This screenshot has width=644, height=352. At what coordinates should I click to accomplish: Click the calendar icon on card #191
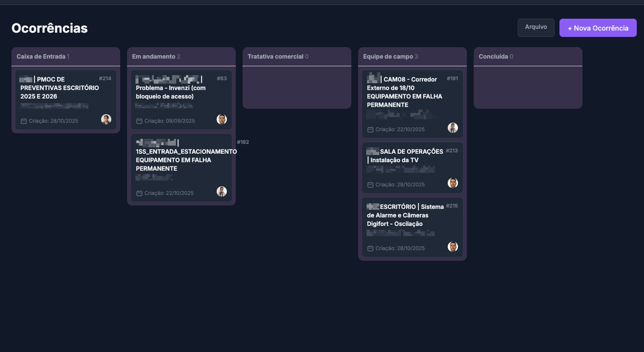point(370,129)
